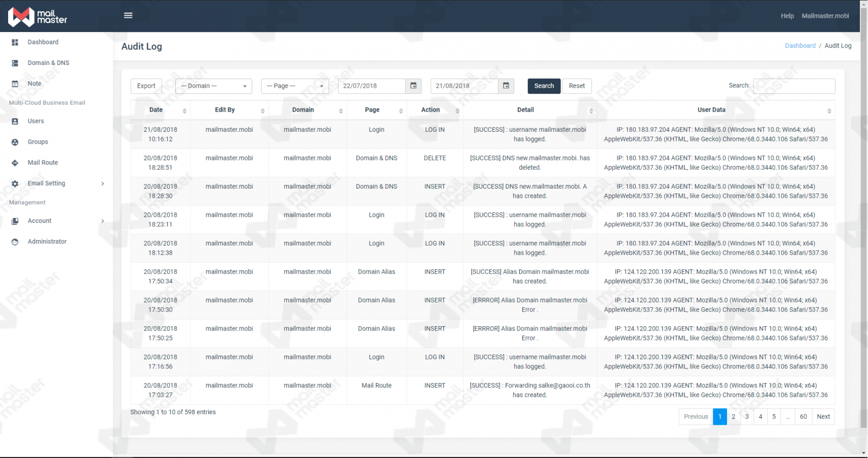Open the Administrator menu item
This screenshot has height=458, width=868.
pyautogui.click(x=47, y=242)
